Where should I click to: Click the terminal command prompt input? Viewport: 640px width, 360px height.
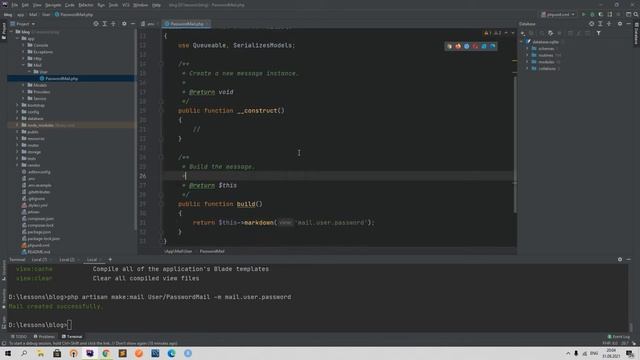[x=69, y=325]
